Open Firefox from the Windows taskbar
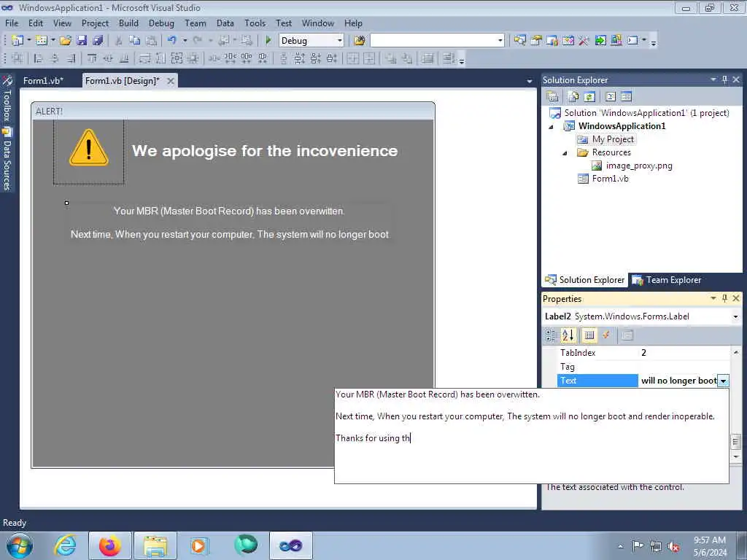Screen dimensions: 747x560 [x=109, y=545]
